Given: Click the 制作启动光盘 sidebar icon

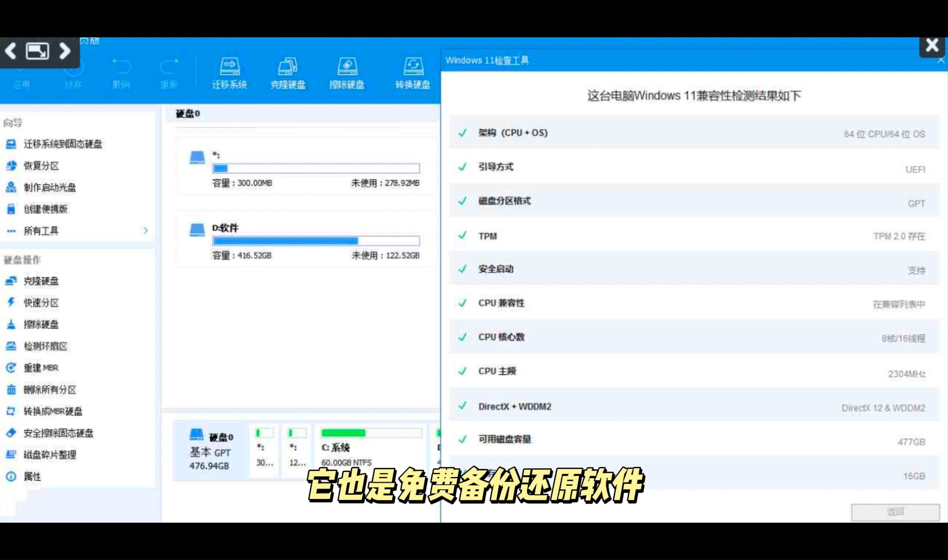Looking at the screenshot, I should [11, 188].
